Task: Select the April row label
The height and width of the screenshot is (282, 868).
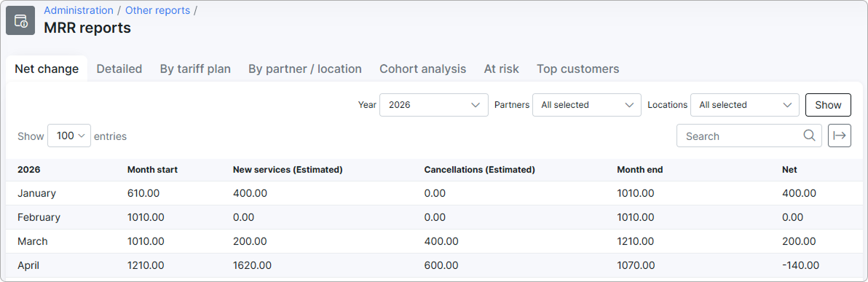Action: point(28,265)
